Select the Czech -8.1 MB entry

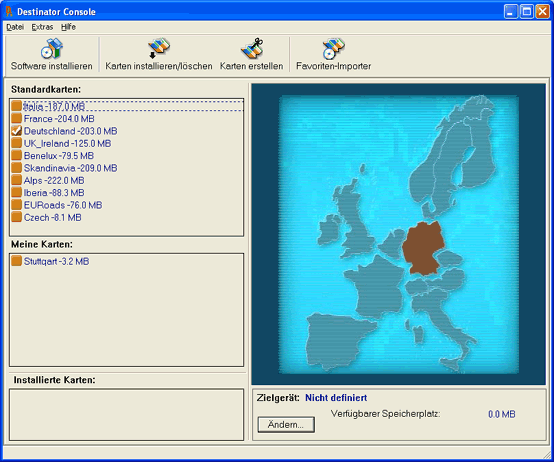click(x=52, y=218)
